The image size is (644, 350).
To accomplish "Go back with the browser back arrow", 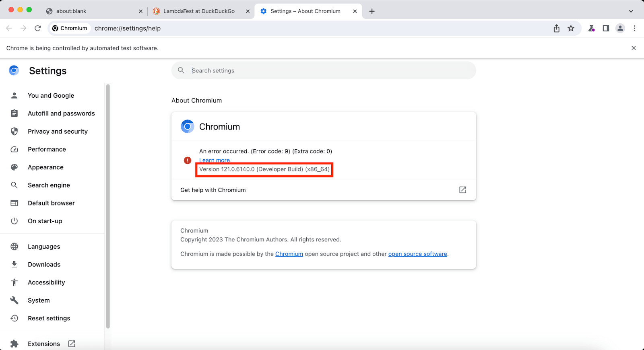I will [x=9, y=28].
